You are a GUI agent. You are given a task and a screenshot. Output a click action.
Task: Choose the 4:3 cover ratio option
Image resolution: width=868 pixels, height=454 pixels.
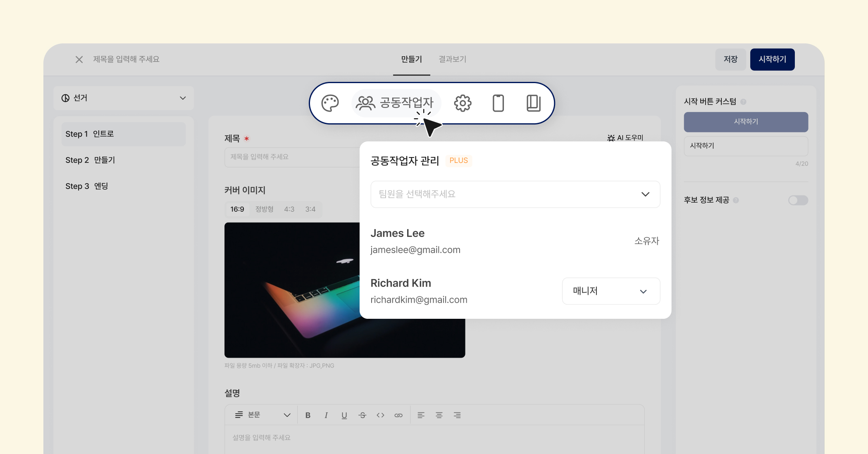[289, 209]
